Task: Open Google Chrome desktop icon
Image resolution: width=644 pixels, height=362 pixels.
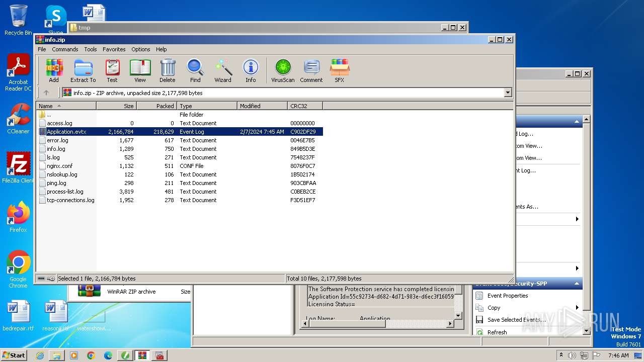Action: click(18, 269)
